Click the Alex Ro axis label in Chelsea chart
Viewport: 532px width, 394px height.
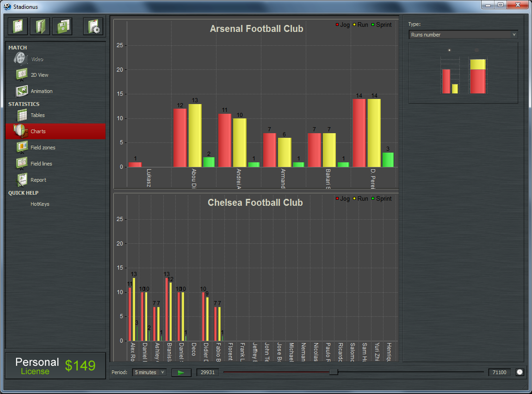[x=133, y=352]
